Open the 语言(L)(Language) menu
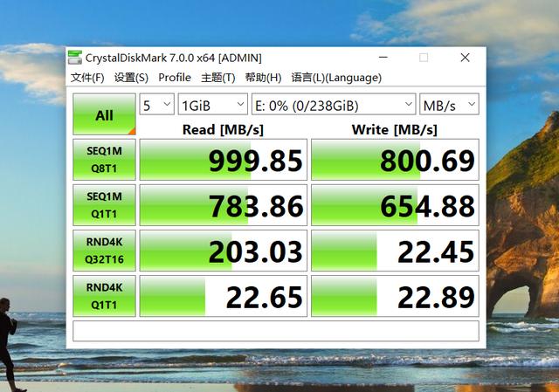This screenshot has height=392, width=559. 336,78
